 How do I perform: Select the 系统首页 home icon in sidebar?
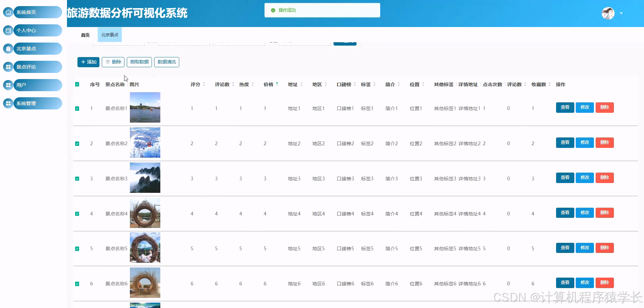tap(8, 12)
